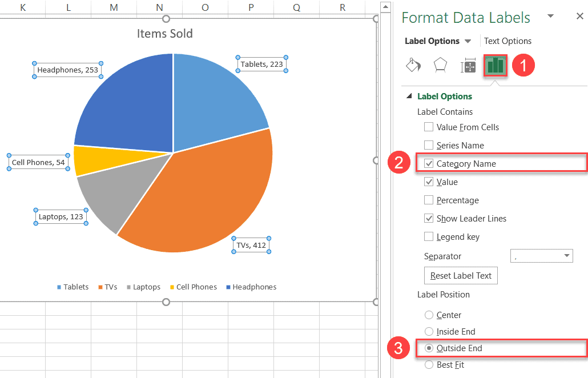
Task: Enable the Value From Cells checkbox
Action: pyautogui.click(x=428, y=127)
